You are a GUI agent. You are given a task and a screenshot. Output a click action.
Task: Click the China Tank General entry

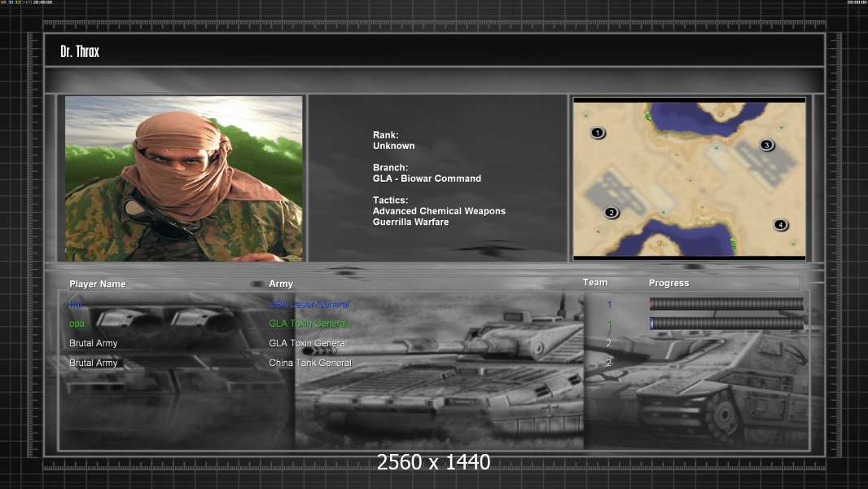[x=310, y=363]
